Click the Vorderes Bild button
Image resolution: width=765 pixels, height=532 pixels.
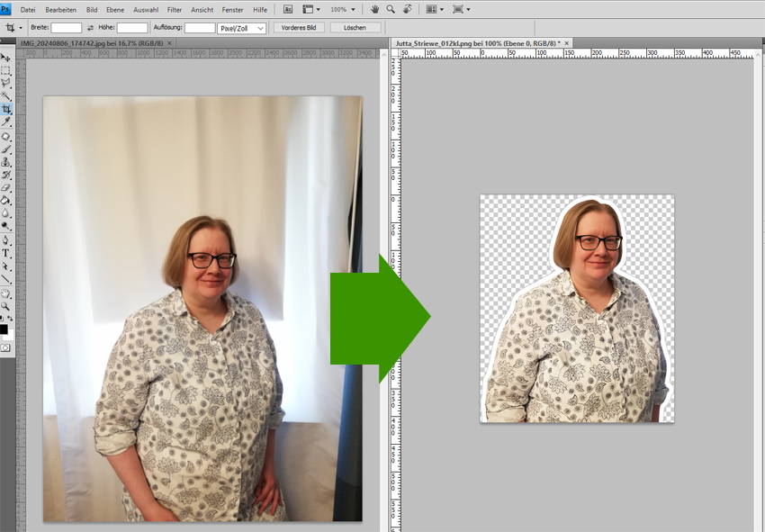tap(299, 28)
